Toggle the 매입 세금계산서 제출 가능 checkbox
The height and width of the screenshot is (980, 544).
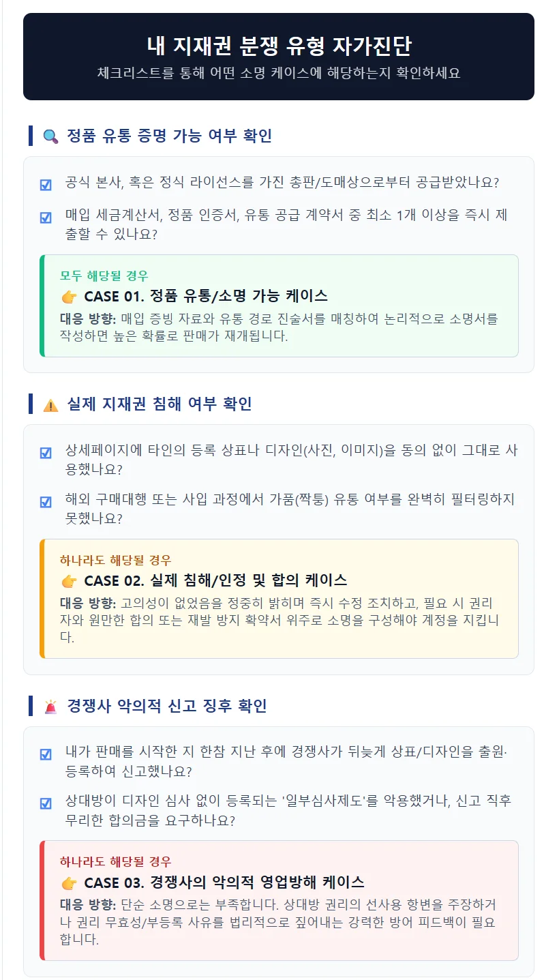46,218
